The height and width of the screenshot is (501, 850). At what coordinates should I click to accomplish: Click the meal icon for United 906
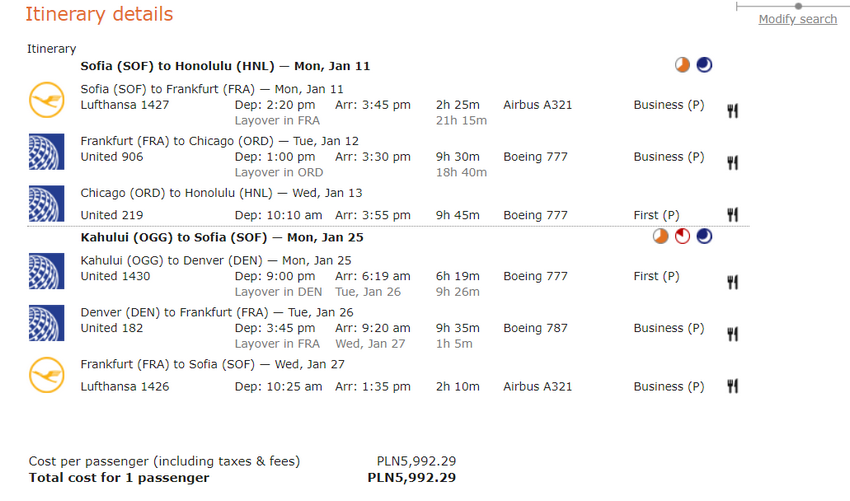(x=732, y=163)
